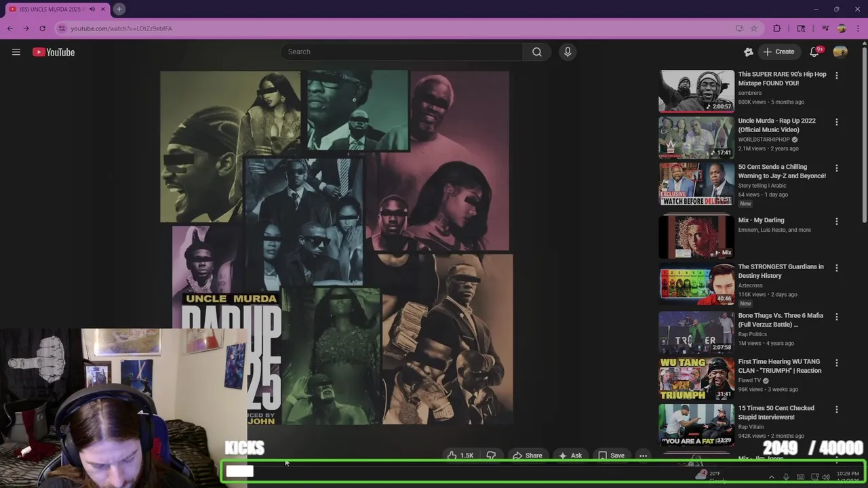Save the video to a playlist

click(612, 455)
